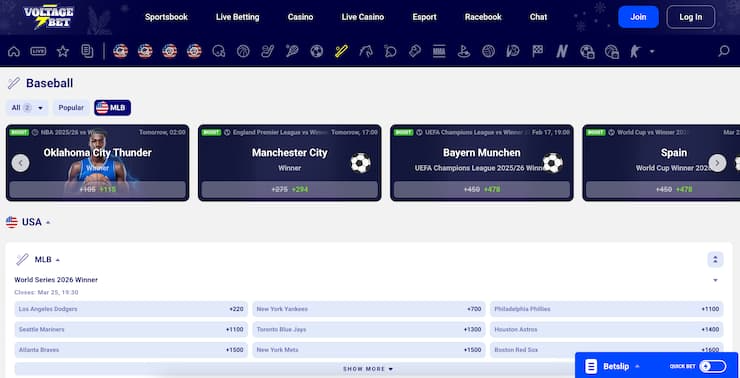The image size is (740, 378).
Task: Select Oklahoma City Thunder boosted odds +115
Action: [x=98, y=189]
